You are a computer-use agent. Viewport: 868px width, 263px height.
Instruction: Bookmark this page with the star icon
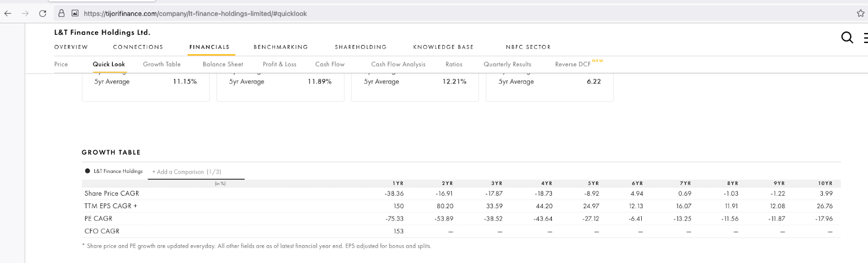860,14
